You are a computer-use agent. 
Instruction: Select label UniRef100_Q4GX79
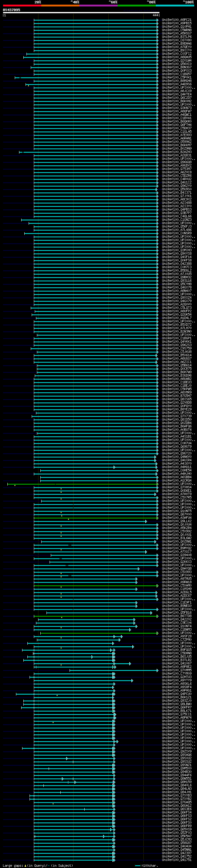[x=177, y=301]
